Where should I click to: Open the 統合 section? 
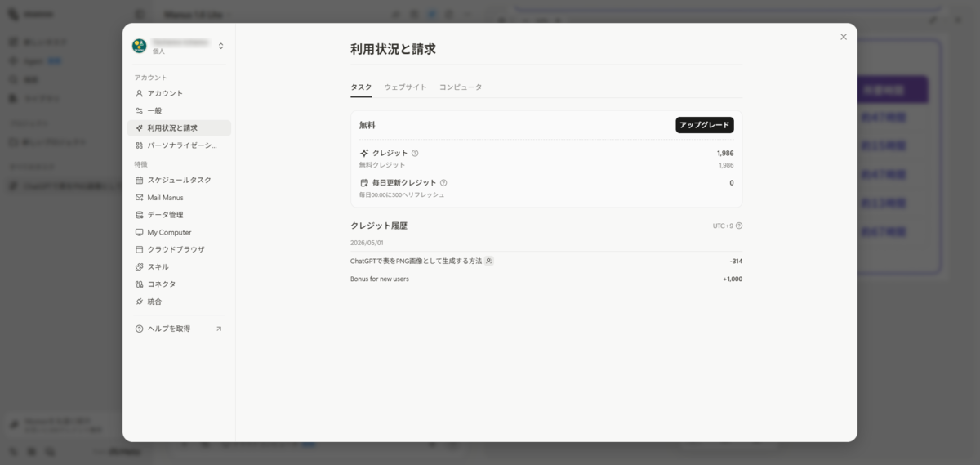point(179,302)
